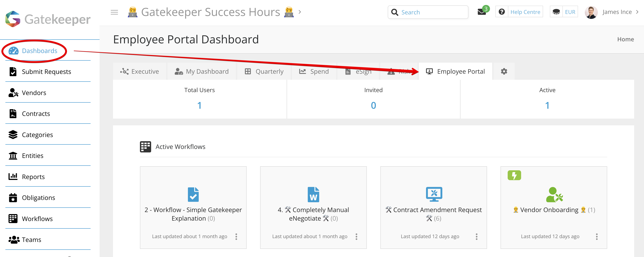Click the Entities bank icon
The image size is (644, 257).
click(13, 156)
